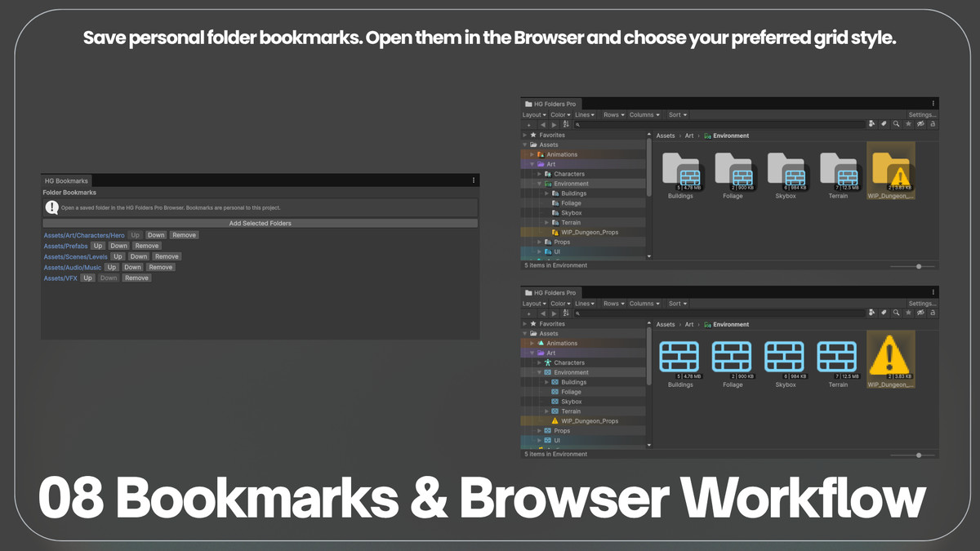This screenshot has height=551, width=980.
Task: Click the plus add icon in upper browser
Action: tap(528, 125)
